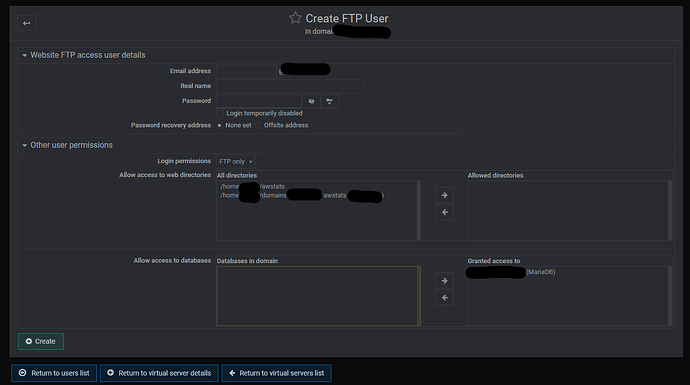This screenshot has width=690, height=385.
Task: Click the Create button
Action: [x=41, y=341]
